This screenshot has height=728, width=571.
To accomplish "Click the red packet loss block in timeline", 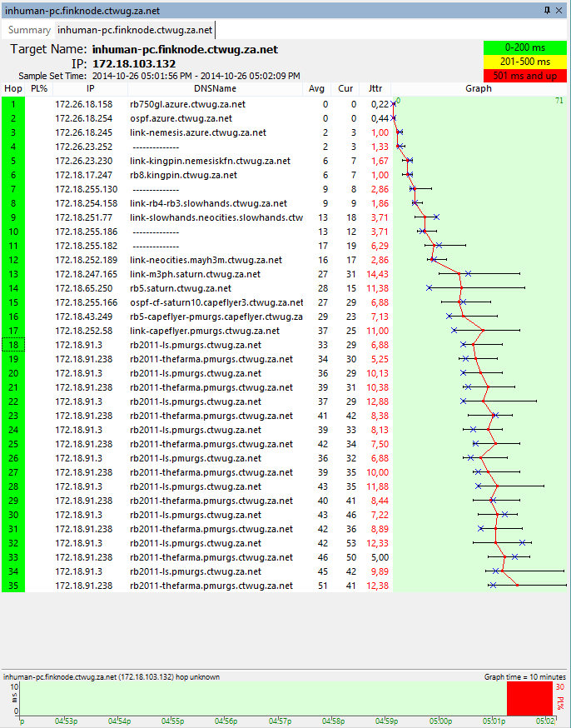I will point(529,698).
